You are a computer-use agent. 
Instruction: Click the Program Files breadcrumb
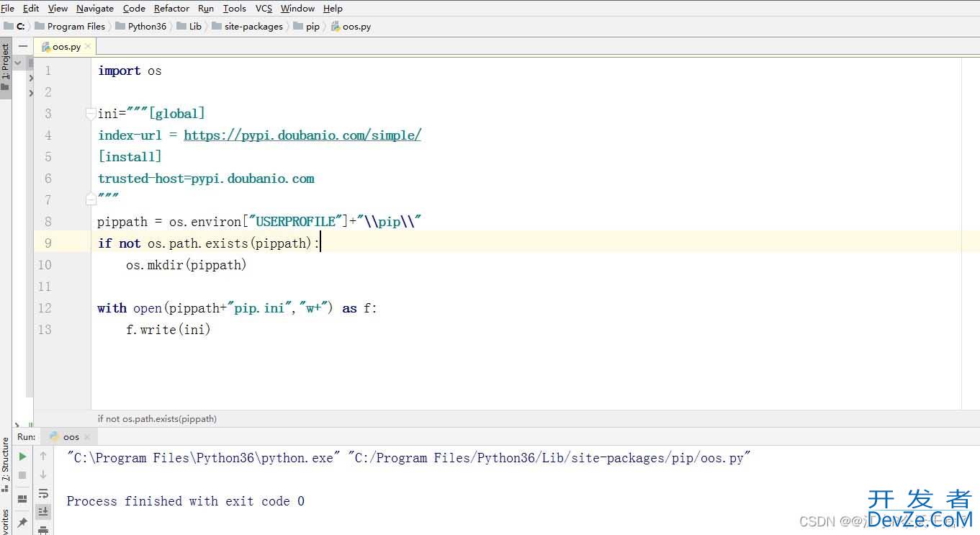70,27
